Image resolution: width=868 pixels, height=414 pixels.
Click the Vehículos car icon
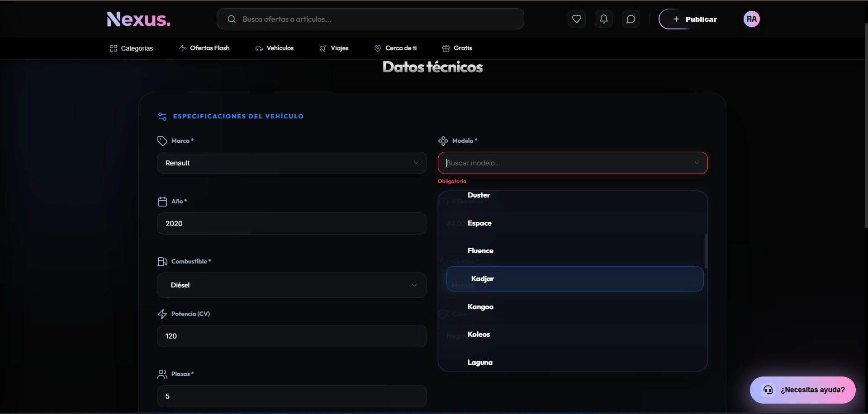pyautogui.click(x=259, y=48)
